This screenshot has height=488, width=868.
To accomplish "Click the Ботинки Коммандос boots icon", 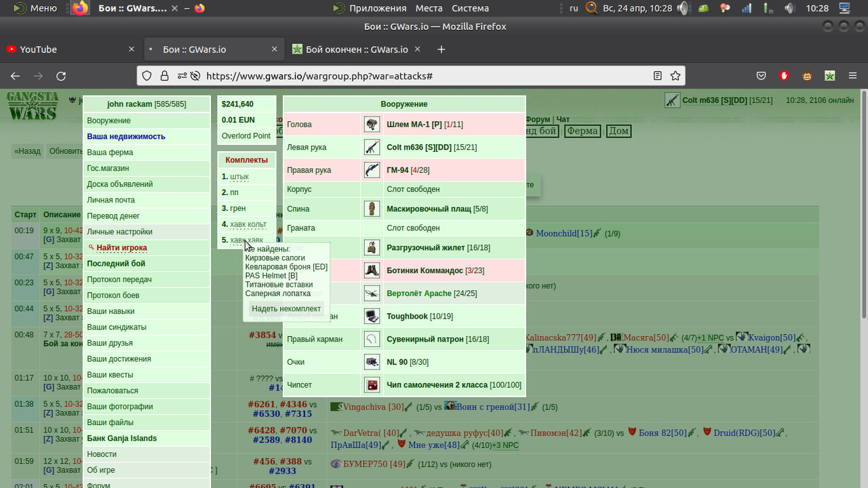I will pos(372,270).
